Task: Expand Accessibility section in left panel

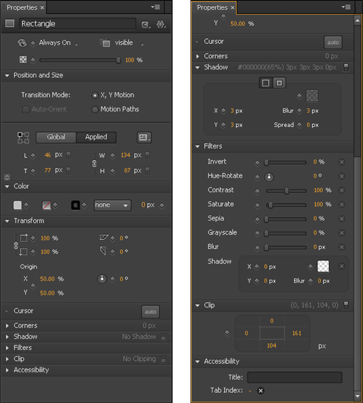Action: [x=7, y=370]
